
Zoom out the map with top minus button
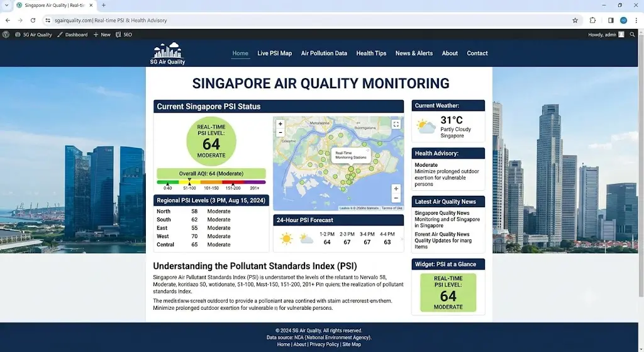pos(280,132)
